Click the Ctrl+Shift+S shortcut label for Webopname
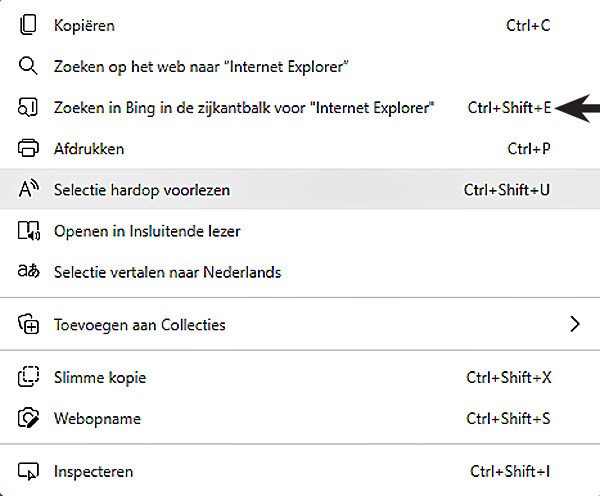Image resolution: width=600 pixels, height=496 pixels. pyautogui.click(x=508, y=418)
